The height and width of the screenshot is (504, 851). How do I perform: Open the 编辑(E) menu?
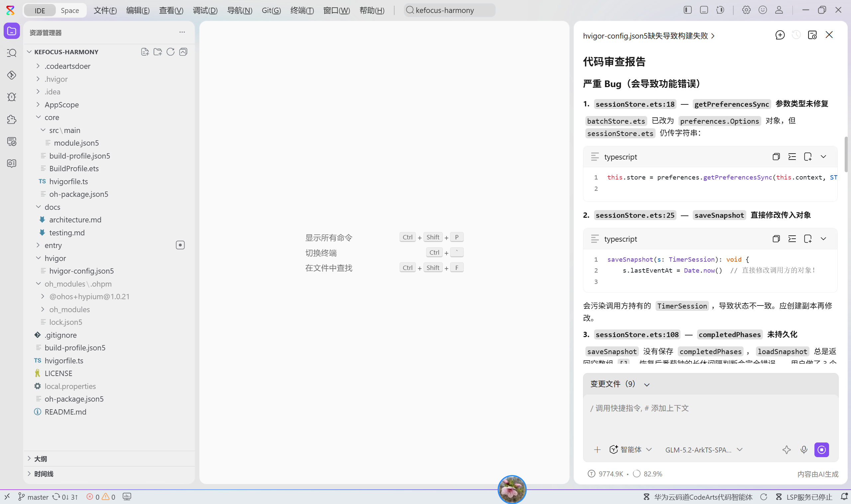click(138, 10)
